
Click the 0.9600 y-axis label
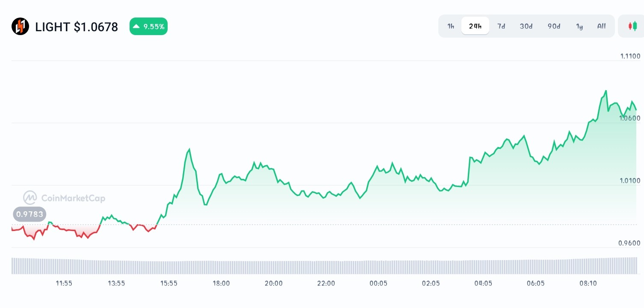coord(629,243)
